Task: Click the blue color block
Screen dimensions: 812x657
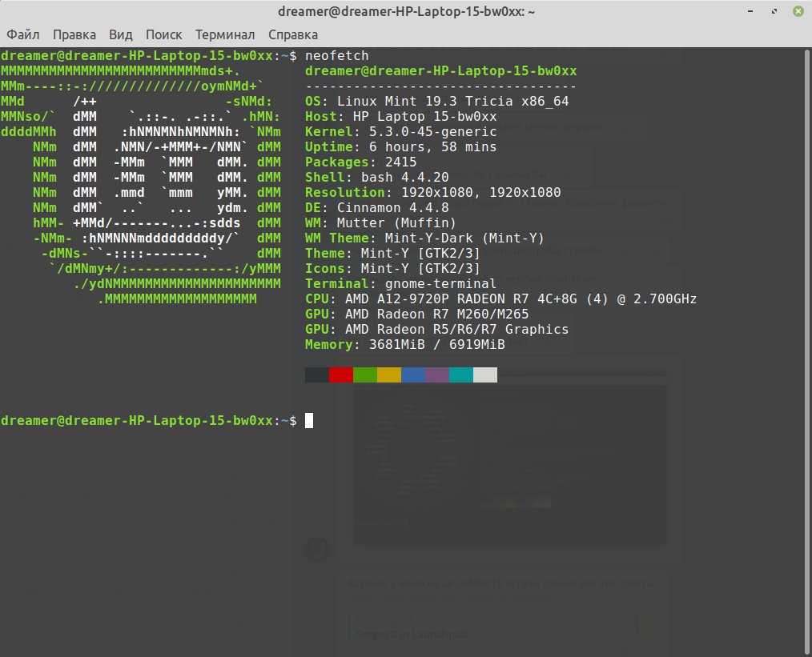Action: (413, 375)
